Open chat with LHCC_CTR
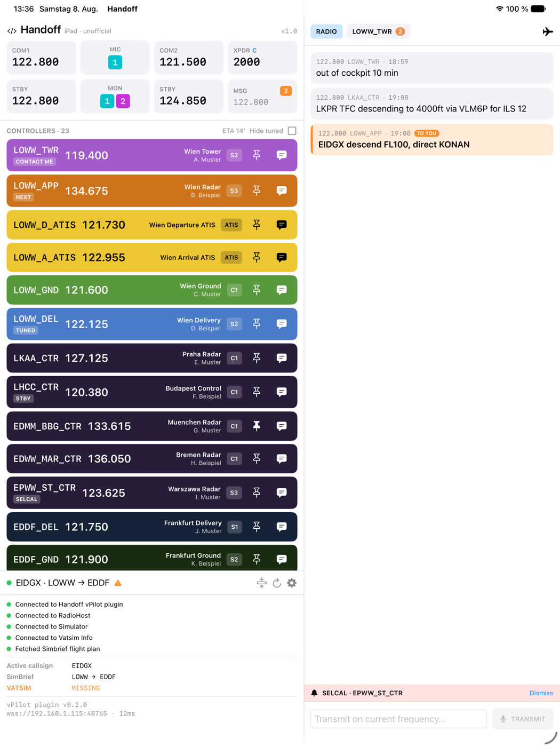The width and height of the screenshot is (560, 747). [282, 392]
